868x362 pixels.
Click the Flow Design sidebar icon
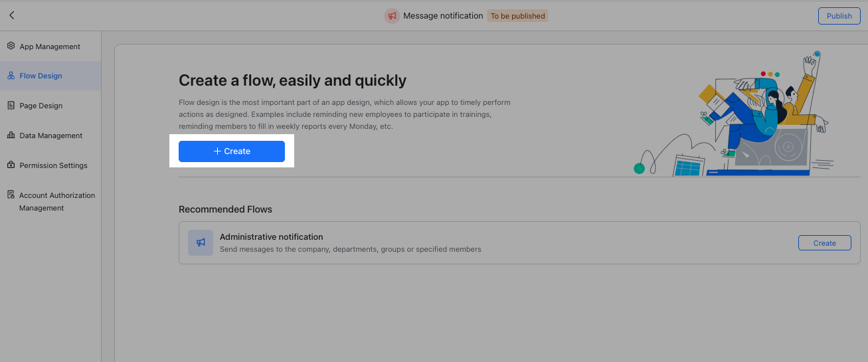click(x=11, y=76)
